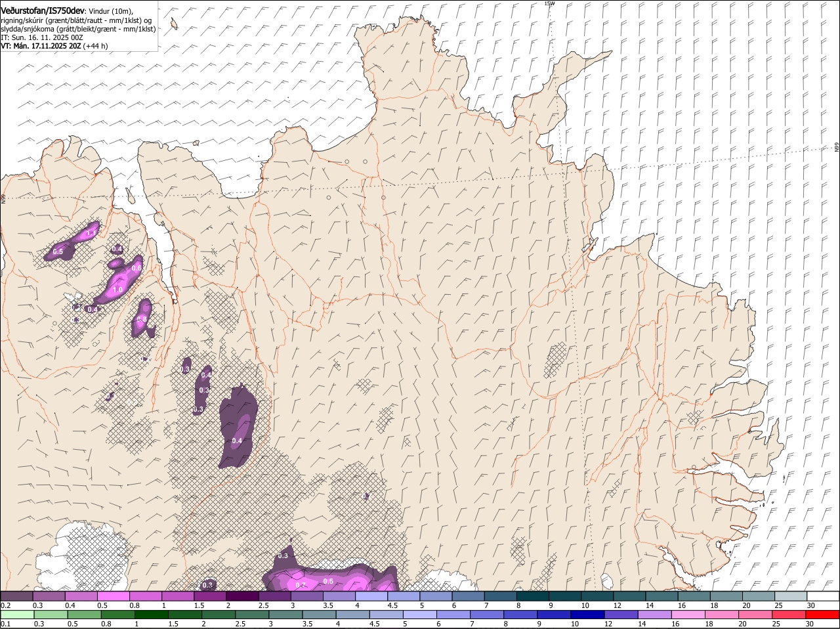Screen dimensions: 840x629
Task: Click the 0.7 precipitation value on the map
Action: coord(301,585)
